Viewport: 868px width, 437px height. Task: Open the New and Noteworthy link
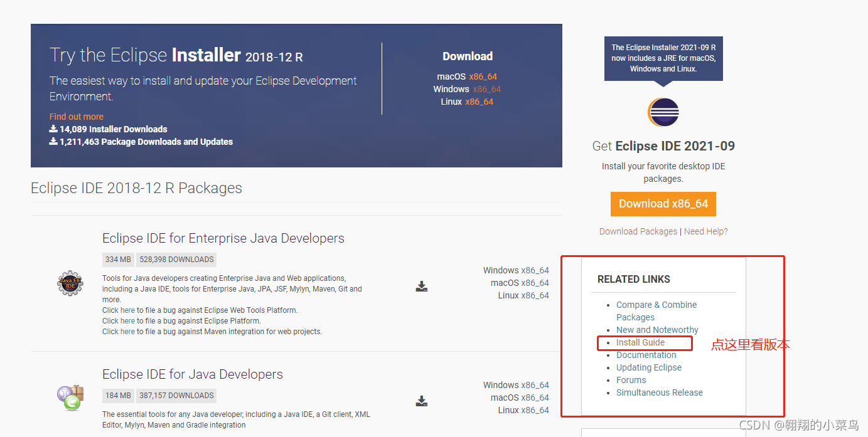coord(657,329)
